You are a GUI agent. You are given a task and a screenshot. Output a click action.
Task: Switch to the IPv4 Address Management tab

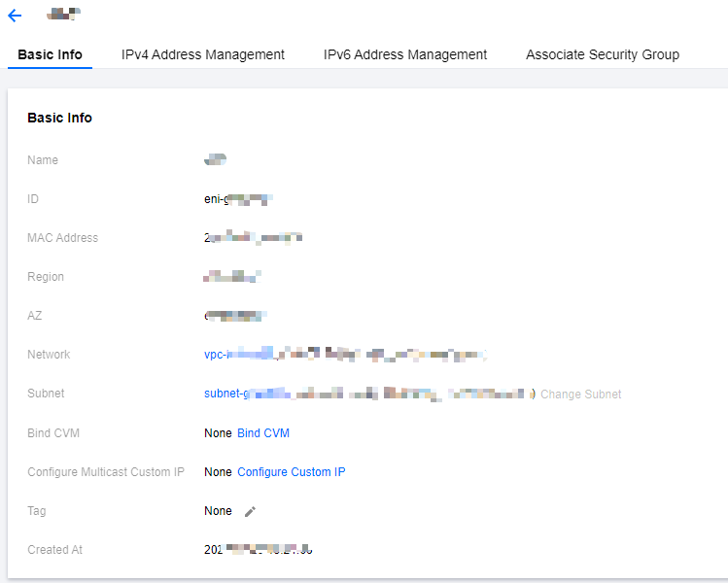pyautogui.click(x=203, y=54)
